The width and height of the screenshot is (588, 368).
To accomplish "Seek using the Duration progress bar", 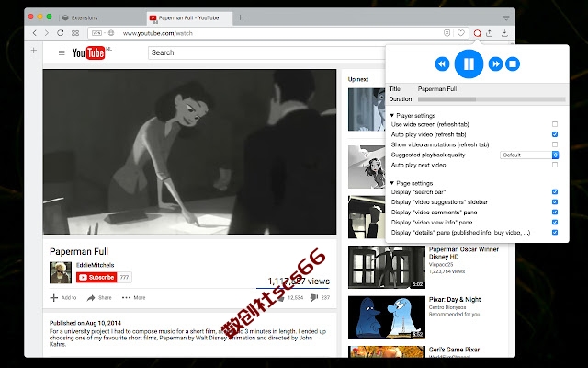I will [492, 99].
